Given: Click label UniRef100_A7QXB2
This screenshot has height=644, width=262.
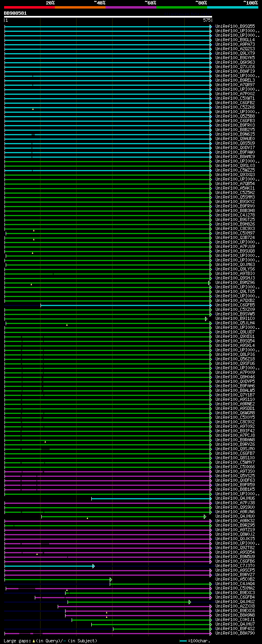Looking at the screenshot, I should 235,300.
